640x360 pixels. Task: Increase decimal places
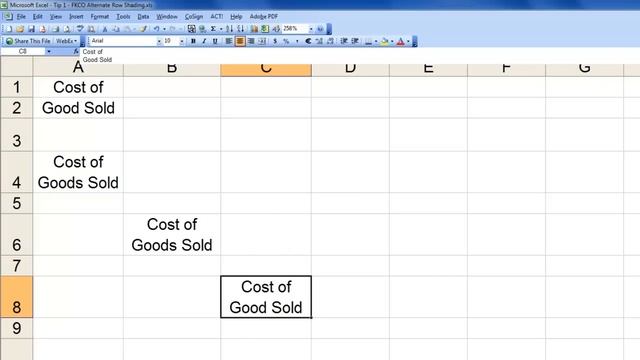[319, 41]
